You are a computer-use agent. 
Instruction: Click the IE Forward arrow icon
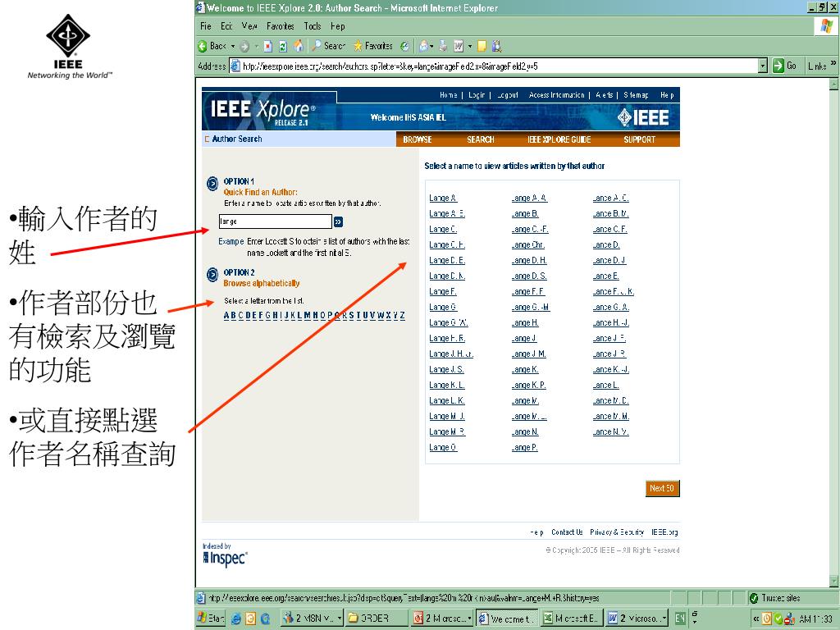[244, 47]
